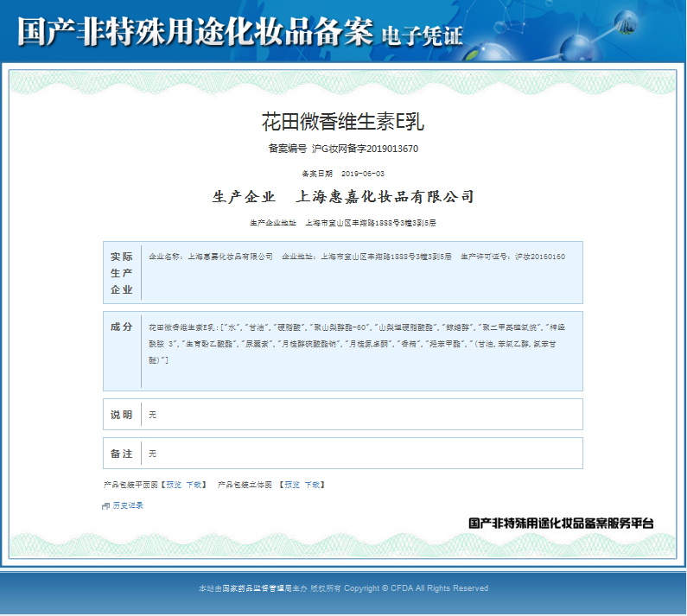Screen dimensions: 687x616
Task: Click the 国产非特殊用途化妆品备案 banner title
Action: point(195,32)
